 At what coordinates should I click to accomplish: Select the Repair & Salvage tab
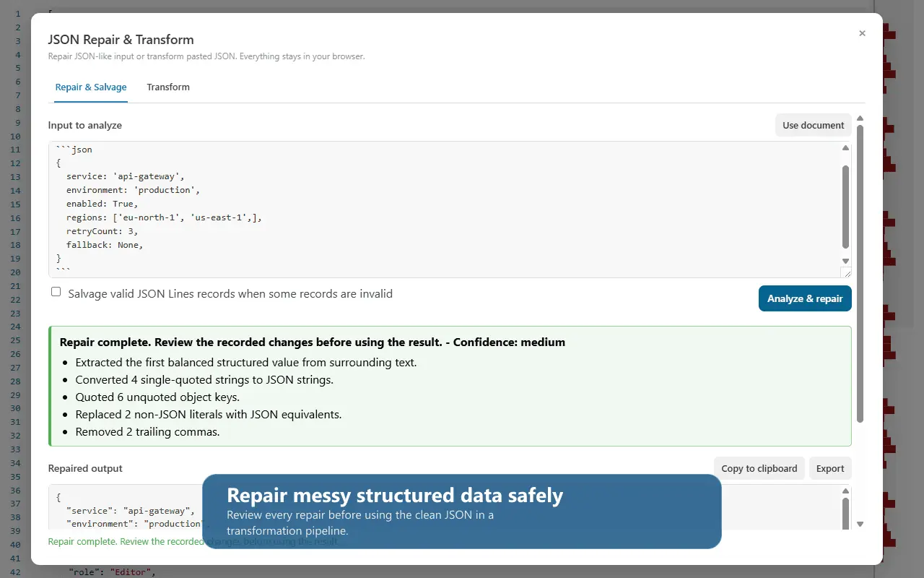coord(91,87)
